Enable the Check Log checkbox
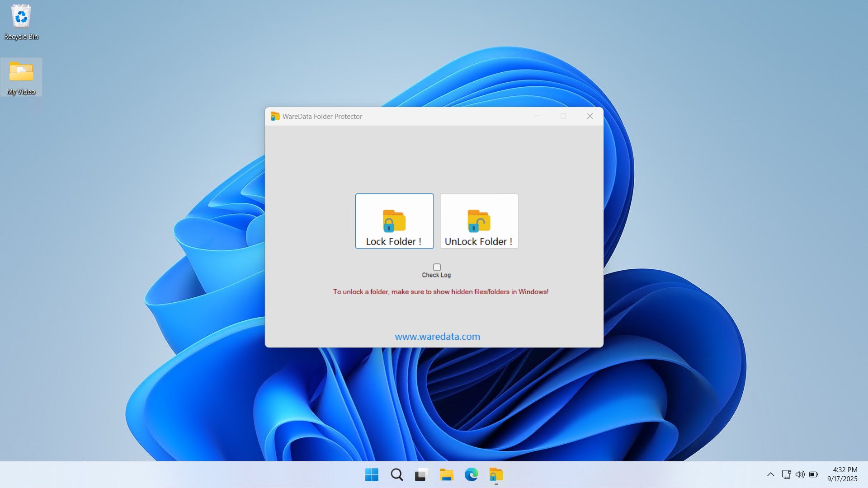Image resolution: width=868 pixels, height=488 pixels. click(x=437, y=267)
